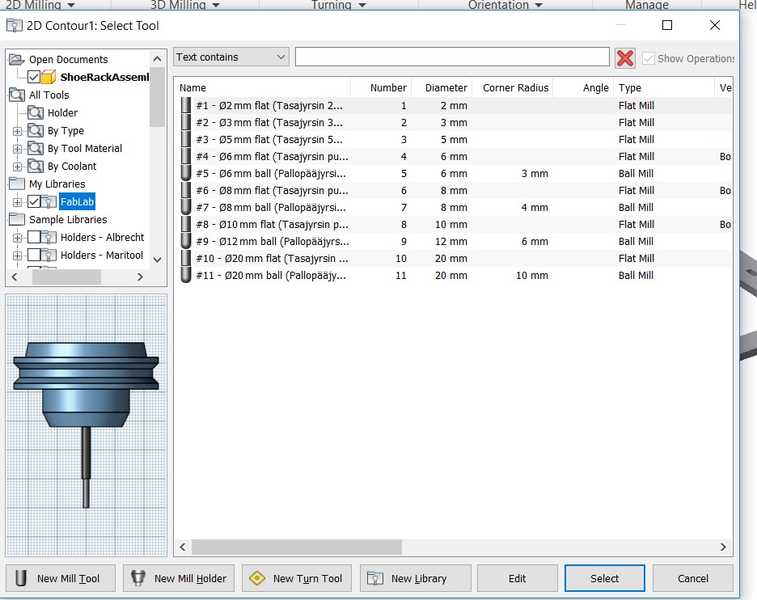
Task: Click the library tree scroll down arrow
Action: [x=157, y=260]
